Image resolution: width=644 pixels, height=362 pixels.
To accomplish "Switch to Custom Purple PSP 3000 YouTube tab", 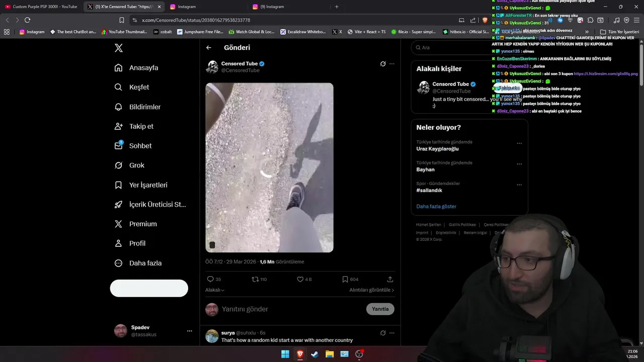I will pyautogui.click(x=41, y=7).
